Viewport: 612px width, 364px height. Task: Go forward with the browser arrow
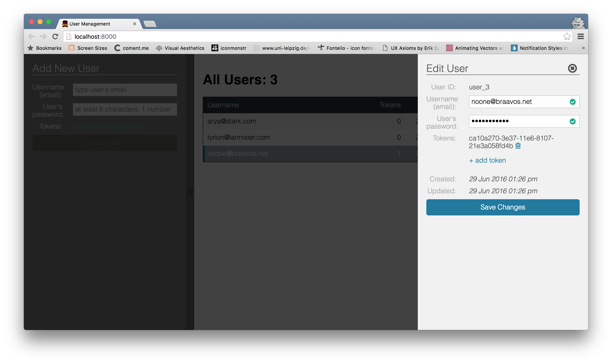(x=43, y=37)
